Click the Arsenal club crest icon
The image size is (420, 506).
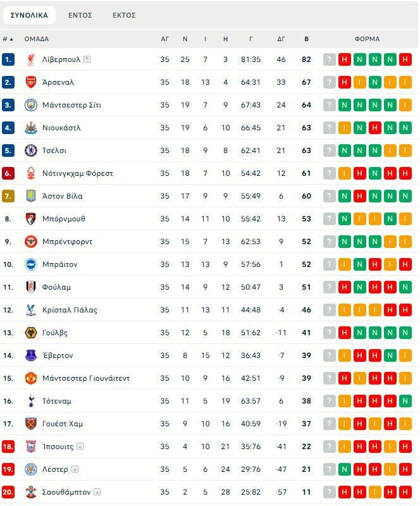click(x=30, y=82)
